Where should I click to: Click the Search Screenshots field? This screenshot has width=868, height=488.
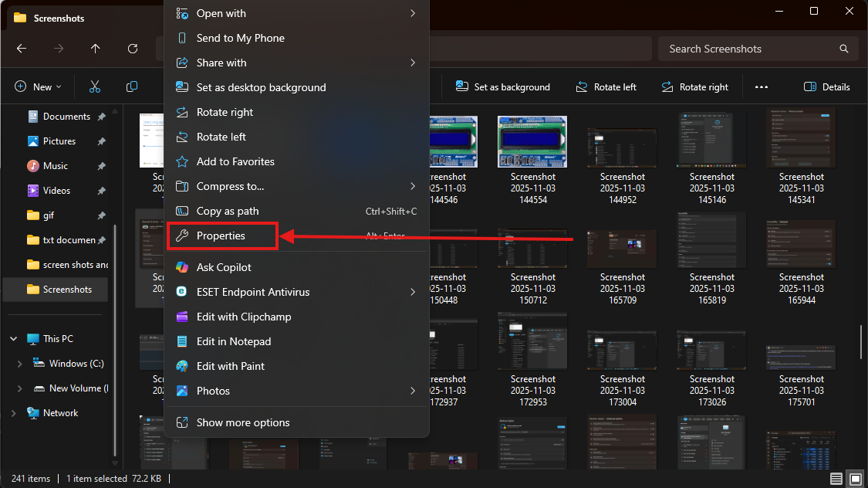756,49
